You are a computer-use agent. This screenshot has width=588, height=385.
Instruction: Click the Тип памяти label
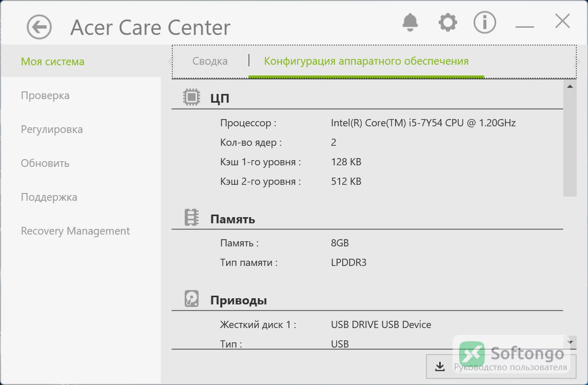click(x=249, y=262)
